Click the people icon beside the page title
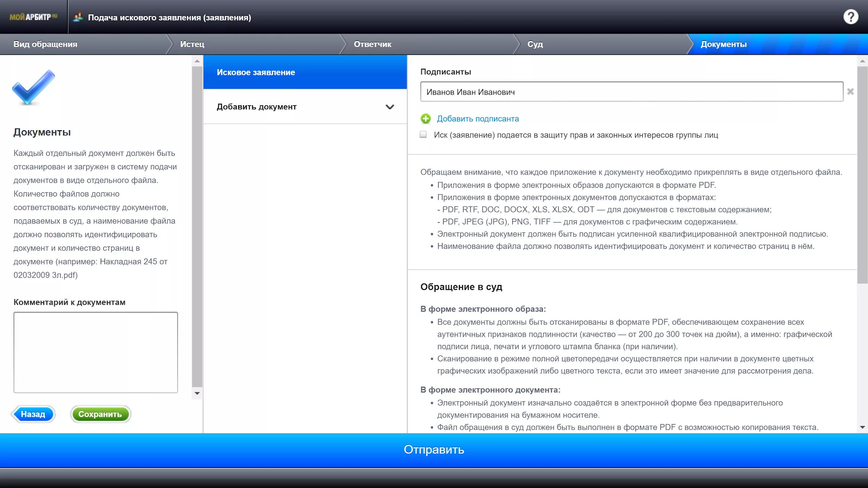 78,17
